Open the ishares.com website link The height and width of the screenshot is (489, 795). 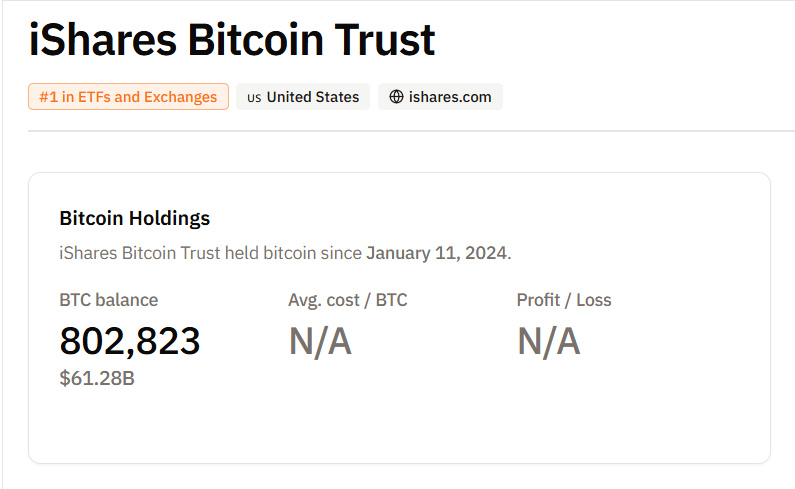click(x=450, y=97)
